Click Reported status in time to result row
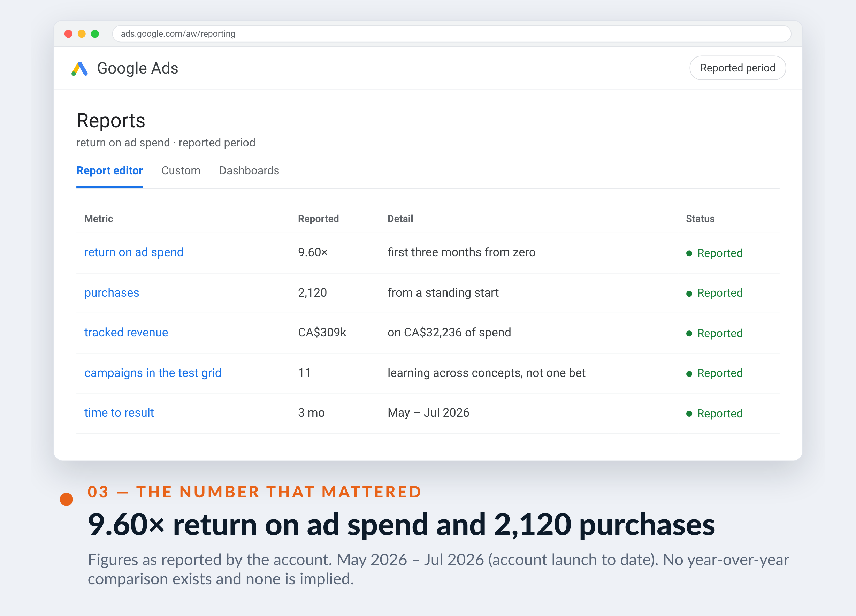This screenshot has height=616, width=856. [x=714, y=413]
